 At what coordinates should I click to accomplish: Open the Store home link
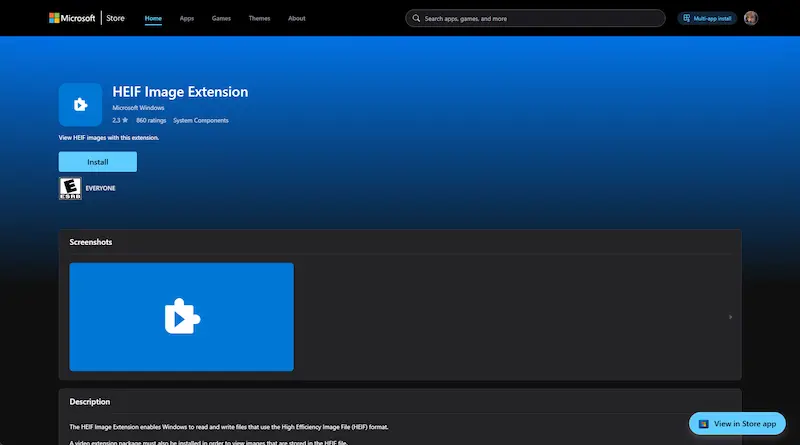pyautogui.click(x=115, y=18)
